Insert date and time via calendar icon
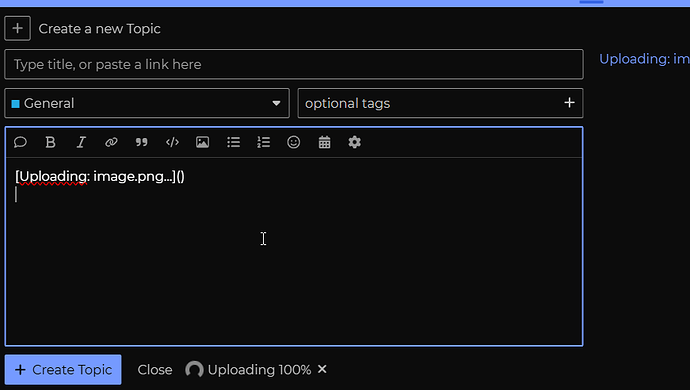Screen dimensions: 690x390 pyautogui.click(x=324, y=142)
